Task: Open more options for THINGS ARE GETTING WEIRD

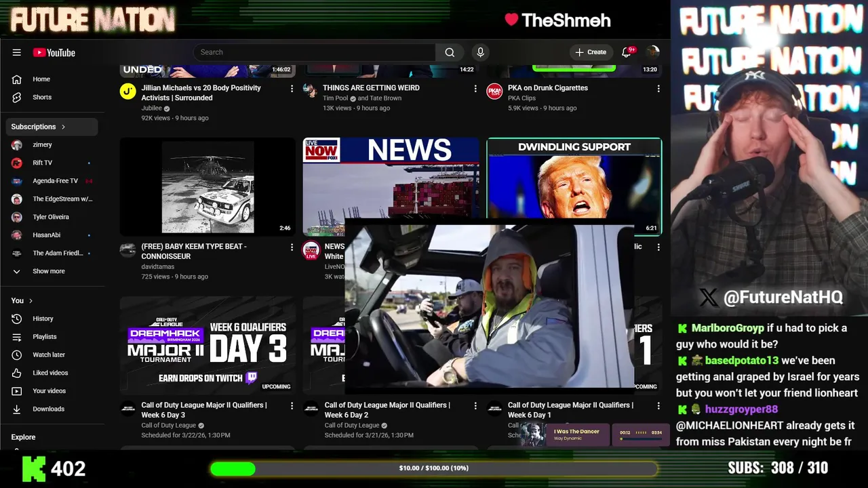Action: (475, 89)
